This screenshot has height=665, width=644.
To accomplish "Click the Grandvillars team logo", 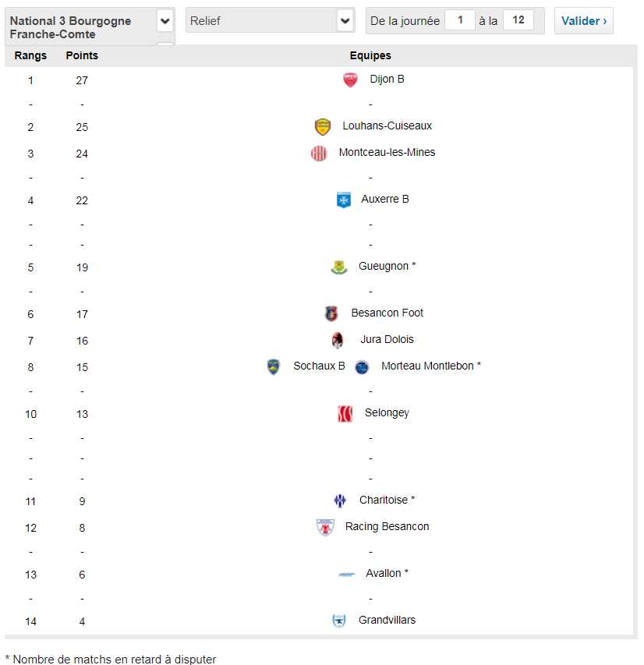I will coord(338,621).
